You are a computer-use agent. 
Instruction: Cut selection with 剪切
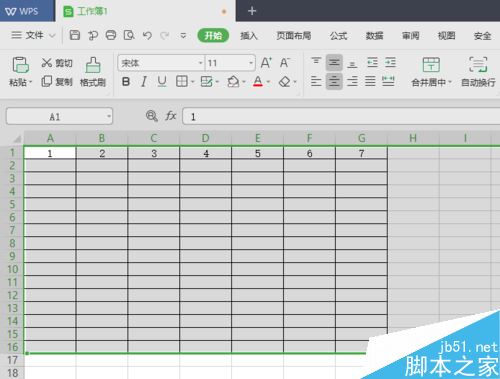[x=57, y=63]
